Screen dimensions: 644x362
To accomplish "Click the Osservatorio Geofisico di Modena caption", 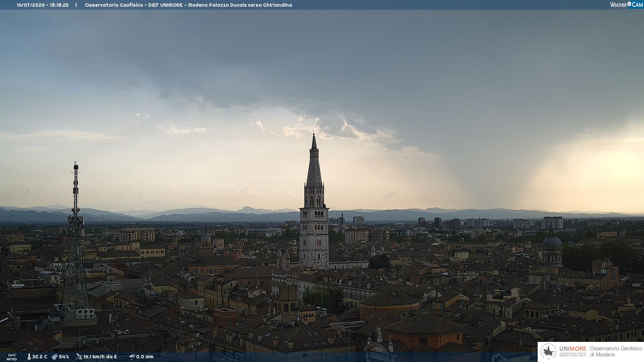I will (616, 352).
